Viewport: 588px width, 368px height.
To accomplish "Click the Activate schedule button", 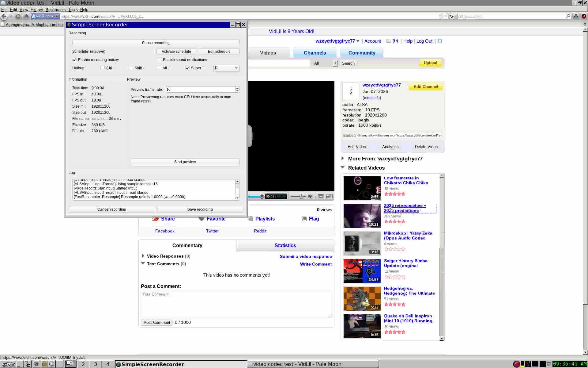I will 176,51.
